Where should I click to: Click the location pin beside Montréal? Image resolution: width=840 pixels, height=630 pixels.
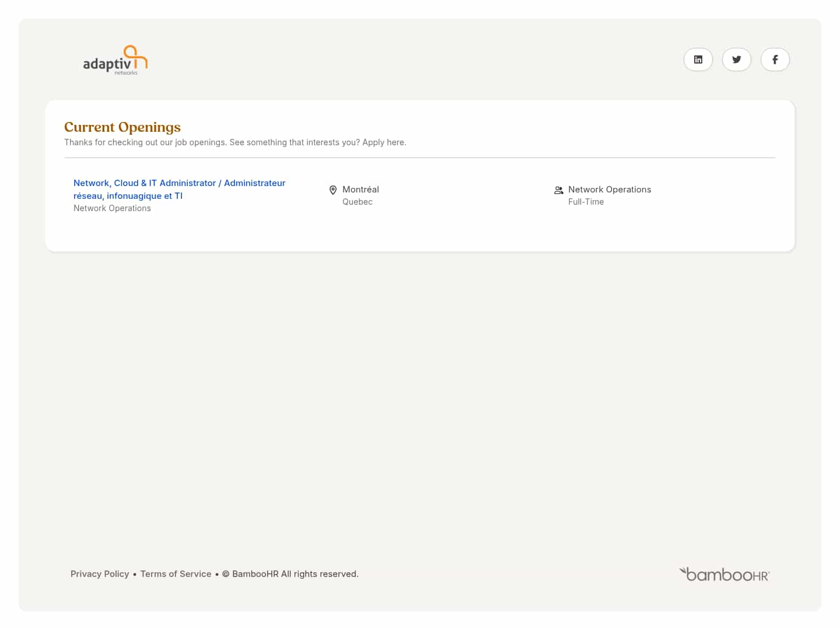[332, 190]
